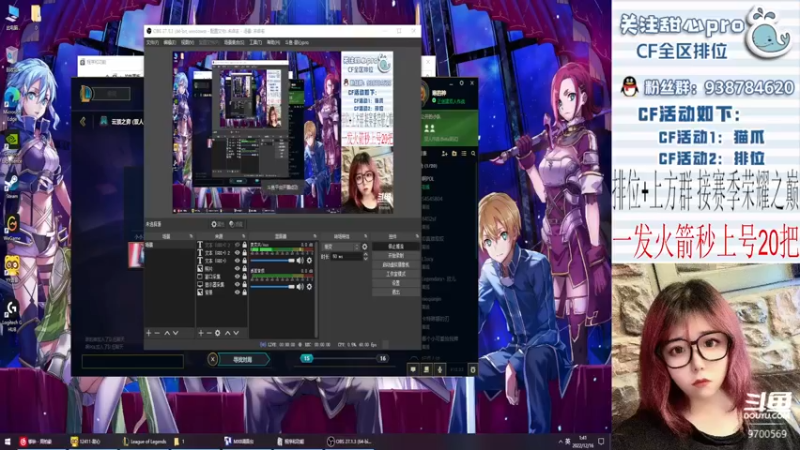Screen dimensions: 800x450
Task: Click the 寻找对局 find match button
Action: click(x=243, y=359)
